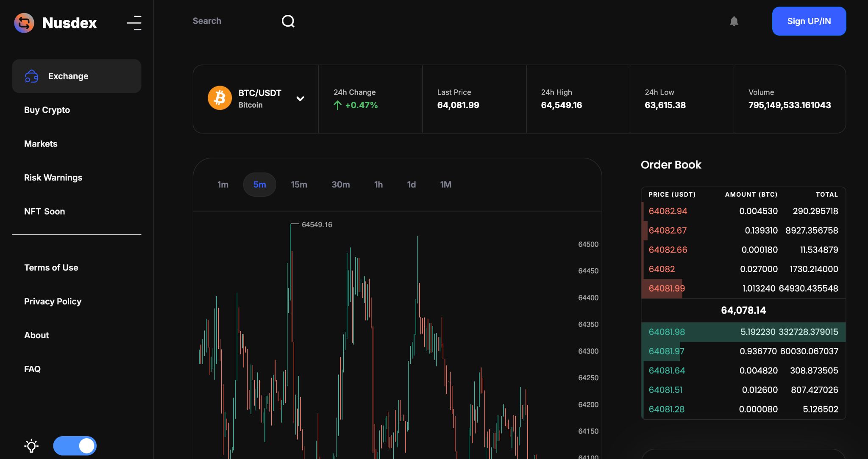Screen dimensions: 868x459
Task: Click the lightbulb theme icon
Action: pyautogui.click(x=31, y=446)
